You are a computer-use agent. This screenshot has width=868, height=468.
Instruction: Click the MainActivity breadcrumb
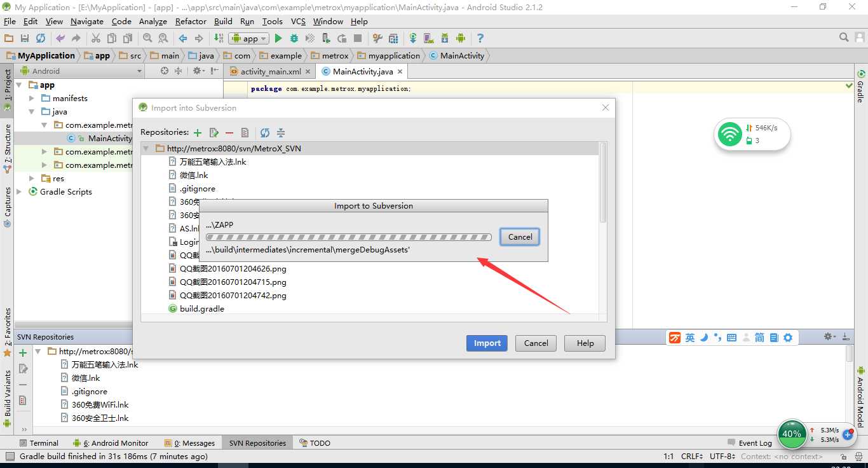click(x=456, y=55)
